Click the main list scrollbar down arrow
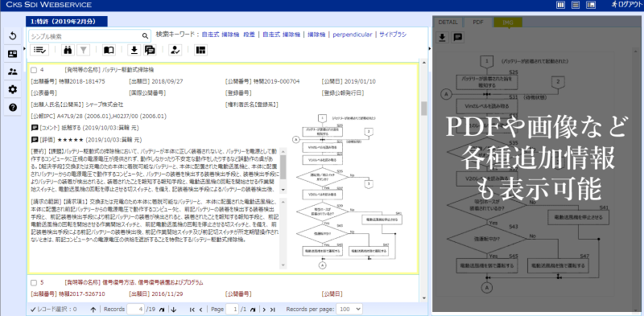The width and height of the screenshot is (644, 316). click(x=424, y=298)
